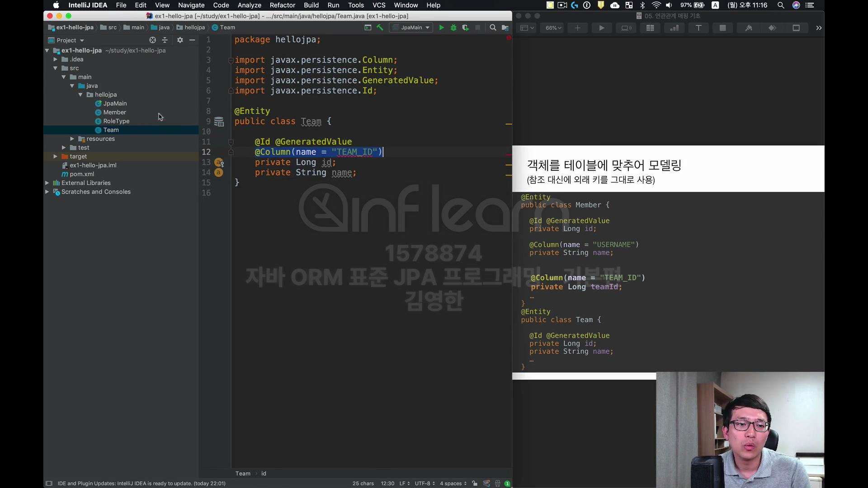Open the JpaMain class in project tree
Image resolution: width=868 pixels, height=488 pixels.
(115, 103)
